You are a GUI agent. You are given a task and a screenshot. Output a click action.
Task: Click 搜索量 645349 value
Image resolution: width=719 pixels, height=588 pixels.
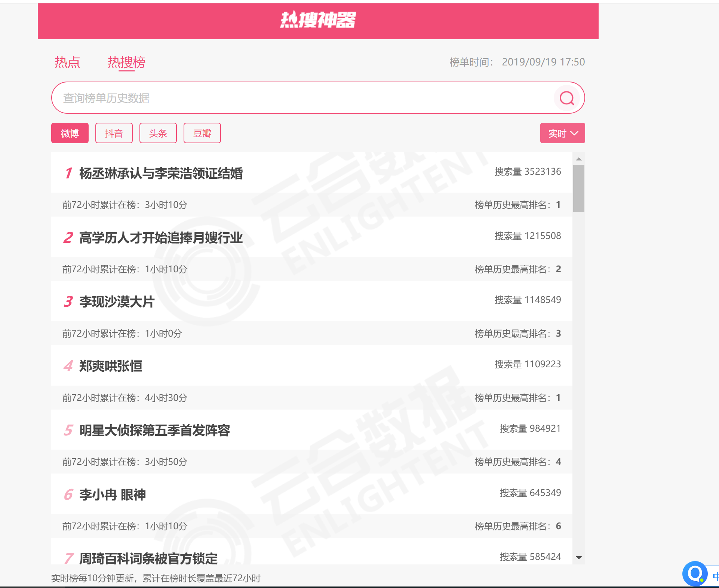(530, 493)
